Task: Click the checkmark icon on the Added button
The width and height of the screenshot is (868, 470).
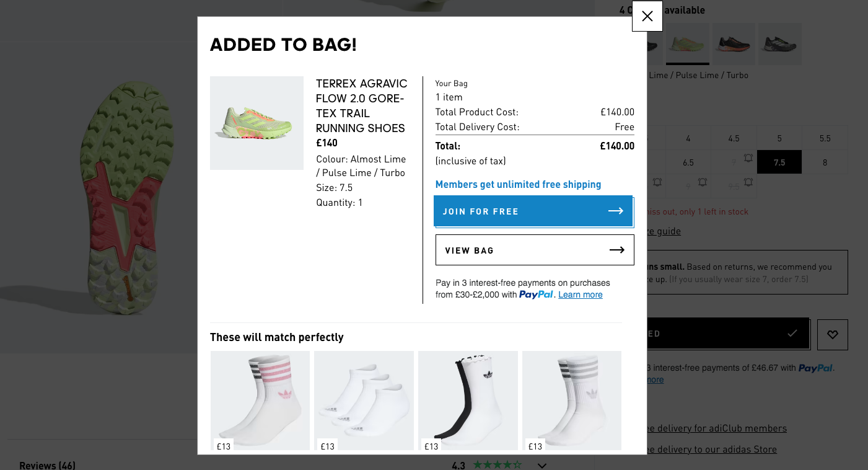Action: coord(792,334)
